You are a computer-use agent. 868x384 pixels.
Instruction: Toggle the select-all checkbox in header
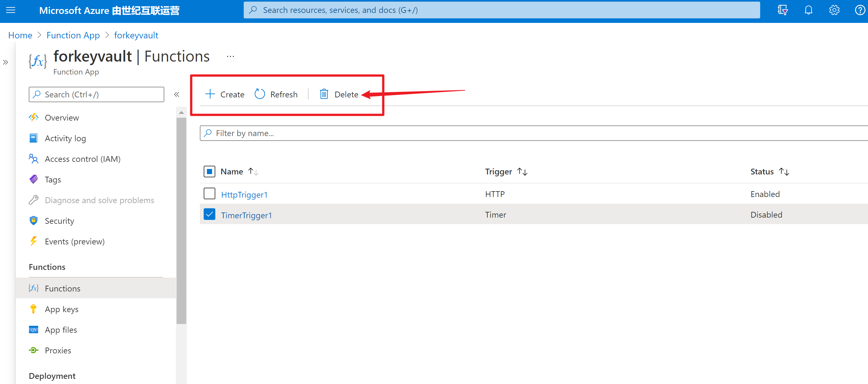coord(209,172)
